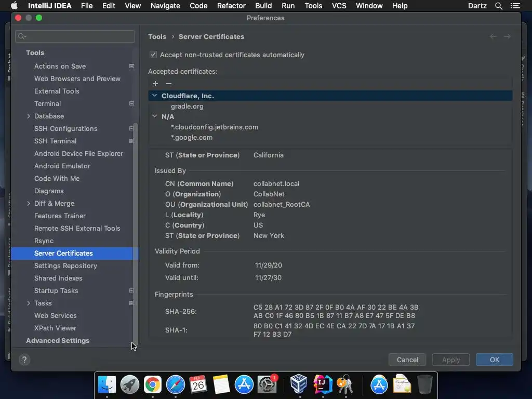Open Notes from the dock

coord(221,384)
